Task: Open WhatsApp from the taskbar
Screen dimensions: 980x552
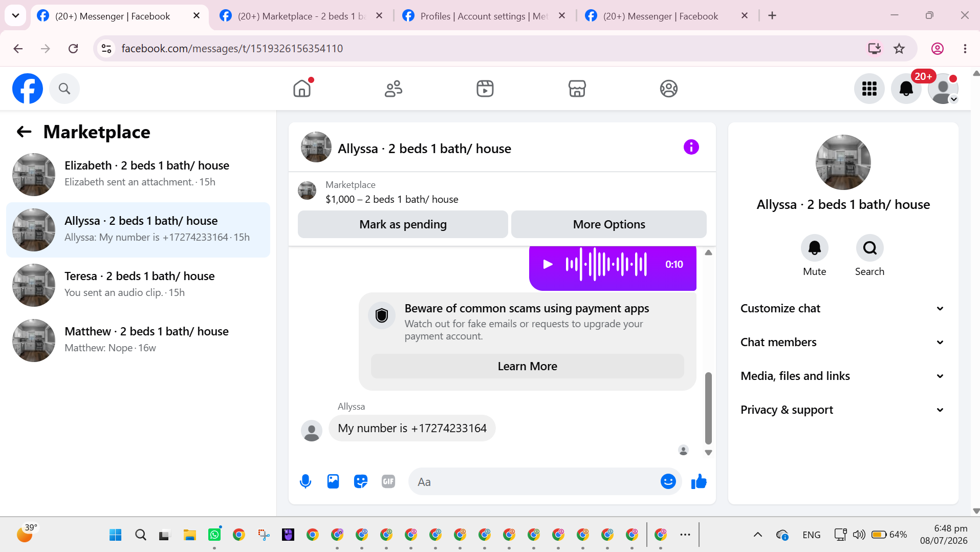Action: pyautogui.click(x=214, y=535)
